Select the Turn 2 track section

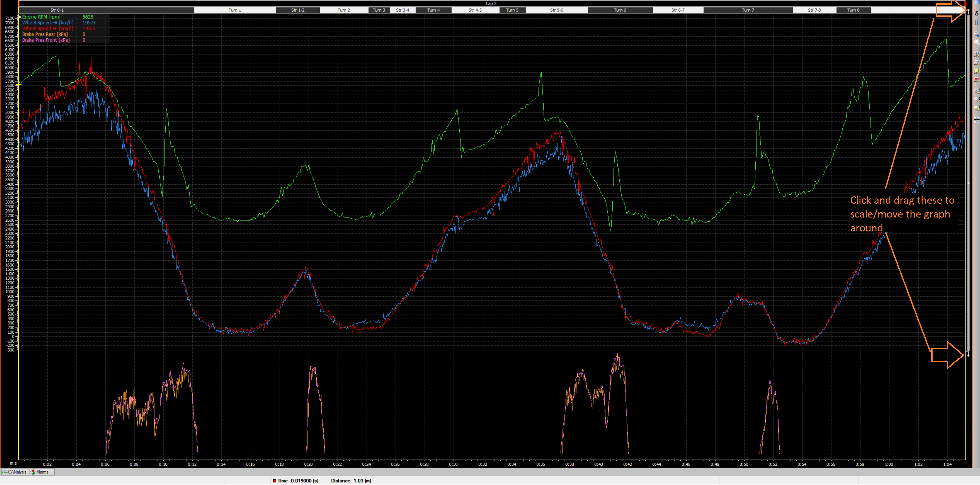344,10
